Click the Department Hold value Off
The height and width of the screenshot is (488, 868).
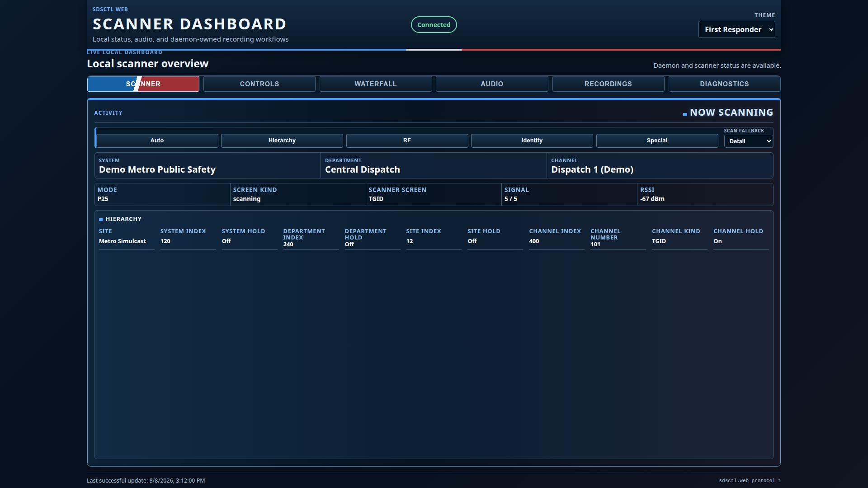[349, 244]
